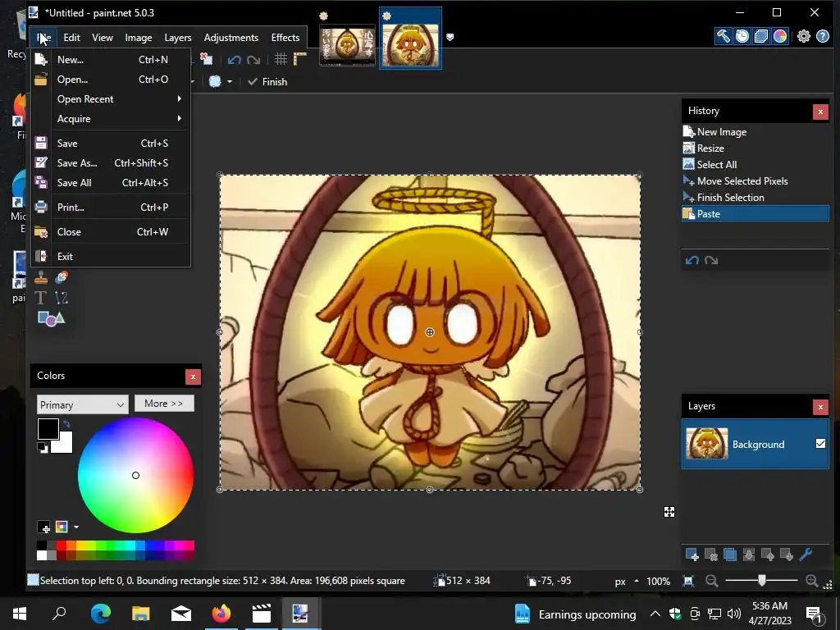Click the History panel redo arrow

click(711, 260)
